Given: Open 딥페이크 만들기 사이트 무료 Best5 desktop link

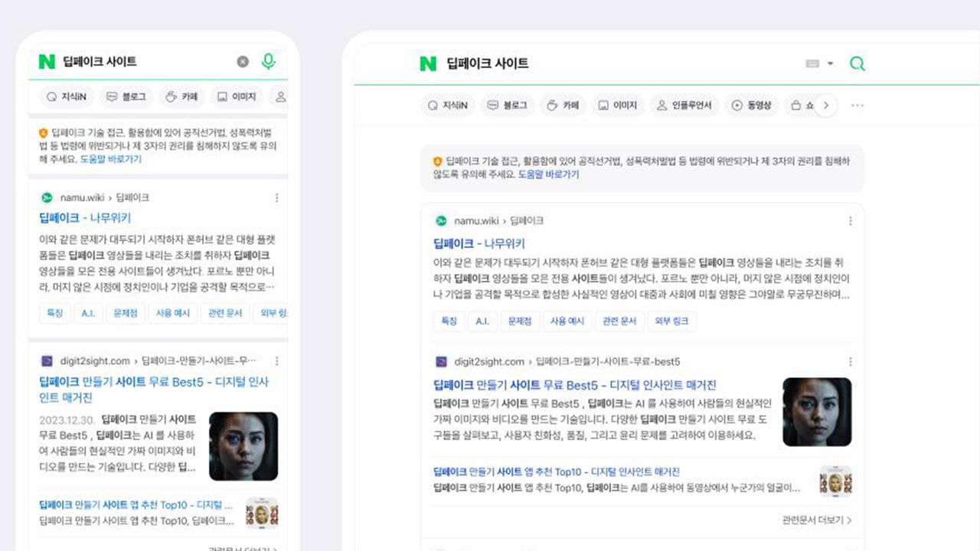Looking at the screenshot, I should click(575, 386).
